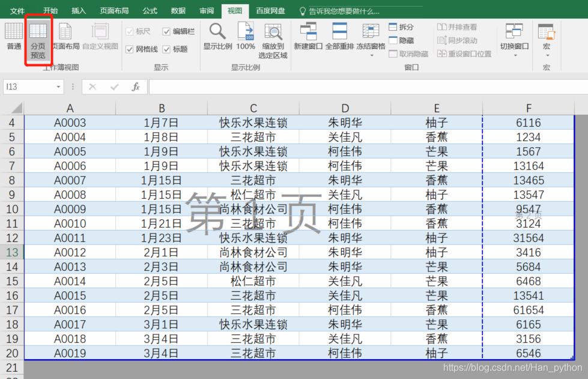Arrange All windows (全部重排)
The height and width of the screenshot is (379, 588).
(339, 37)
